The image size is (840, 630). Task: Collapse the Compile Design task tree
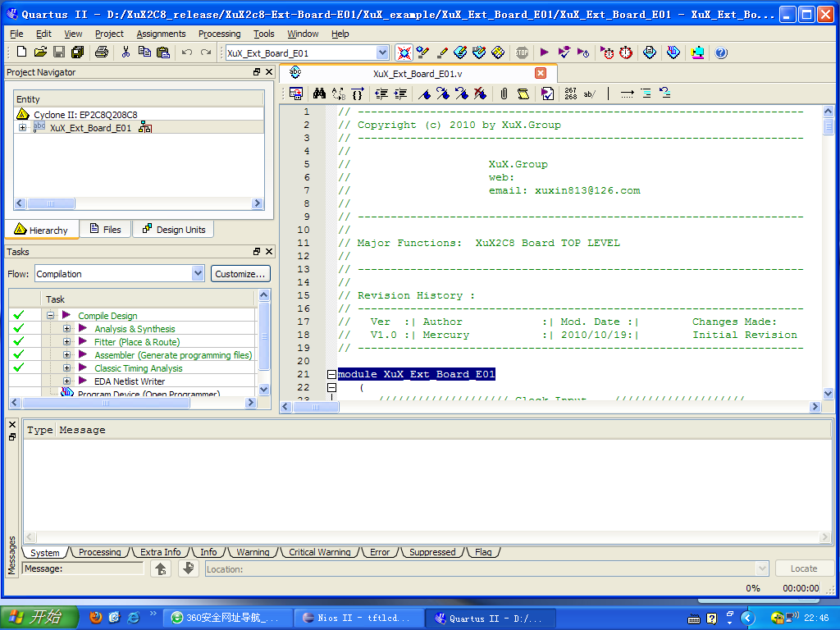(50, 315)
